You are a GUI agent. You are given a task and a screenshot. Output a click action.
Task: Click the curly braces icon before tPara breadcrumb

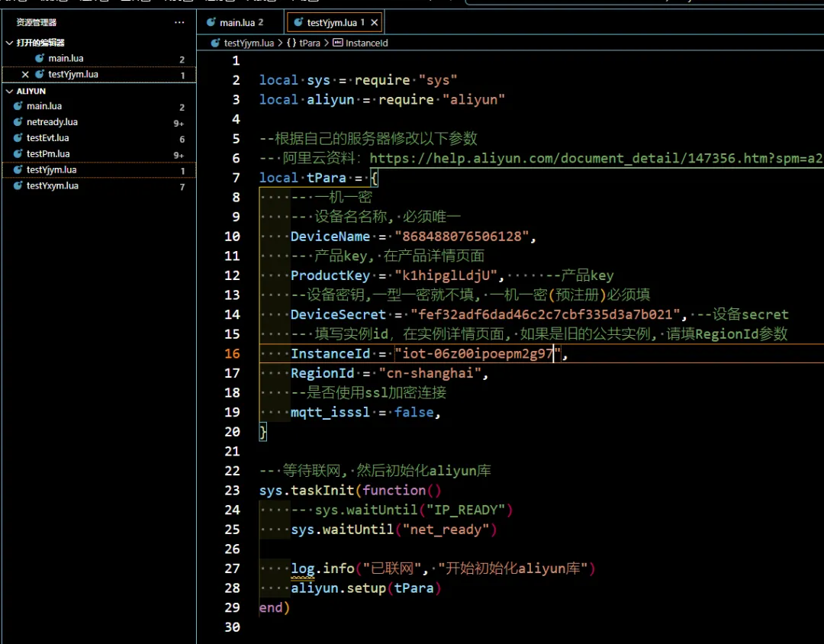[291, 43]
